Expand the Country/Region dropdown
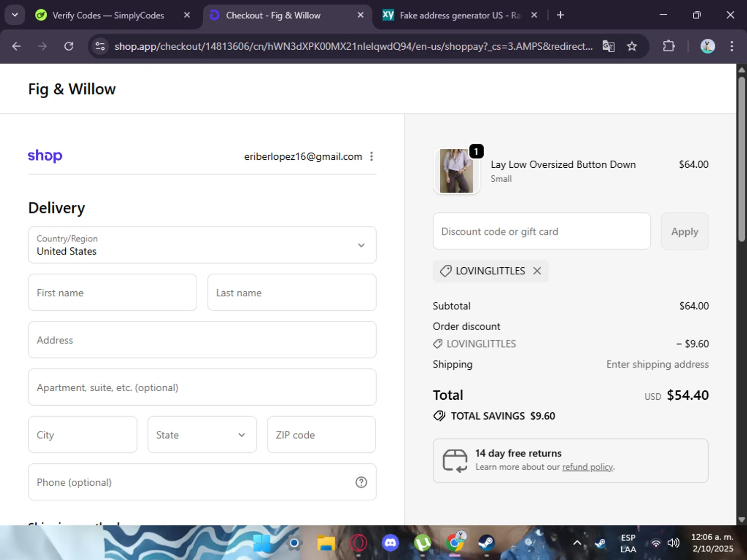The width and height of the screenshot is (747, 560). pos(202,245)
